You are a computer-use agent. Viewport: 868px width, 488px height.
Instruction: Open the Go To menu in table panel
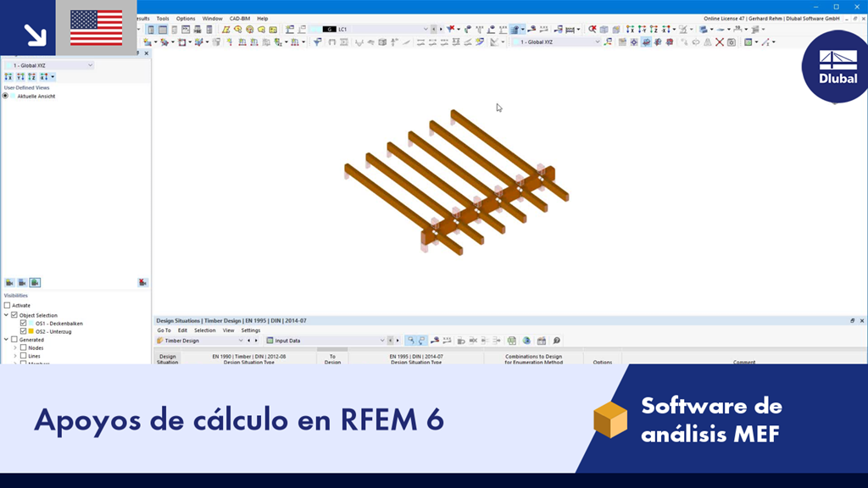[164, 330]
